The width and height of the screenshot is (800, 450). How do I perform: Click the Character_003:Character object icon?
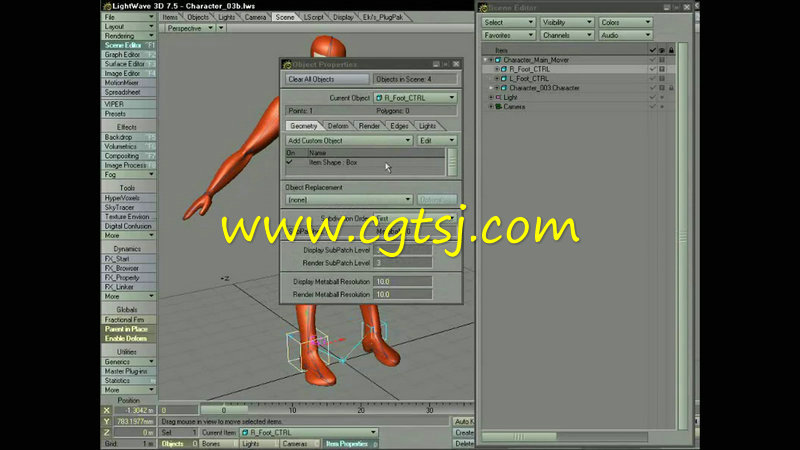pyautogui.click(x=504, y=88)
